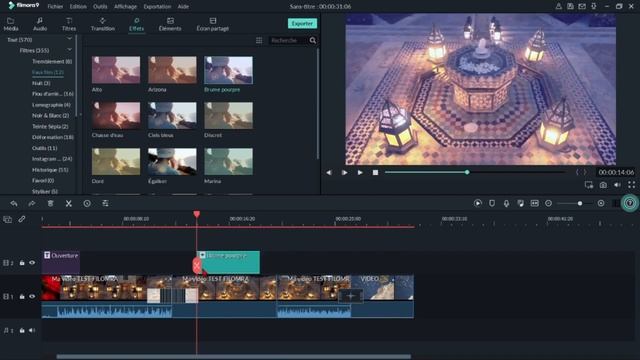Click the add track manager icon
The image size is (640, 360).
7,219
